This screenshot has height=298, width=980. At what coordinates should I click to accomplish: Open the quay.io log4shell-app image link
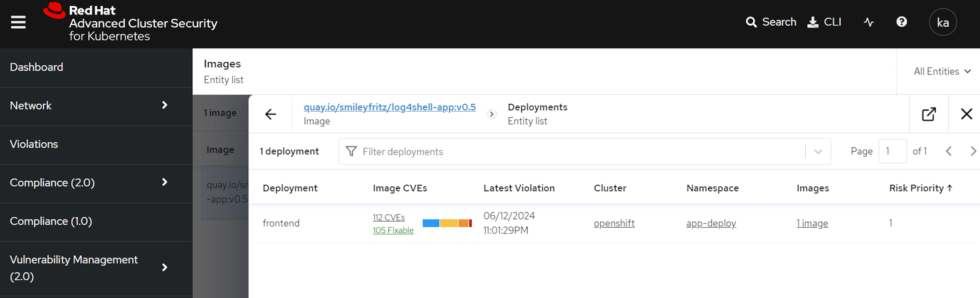click(389, 107)
